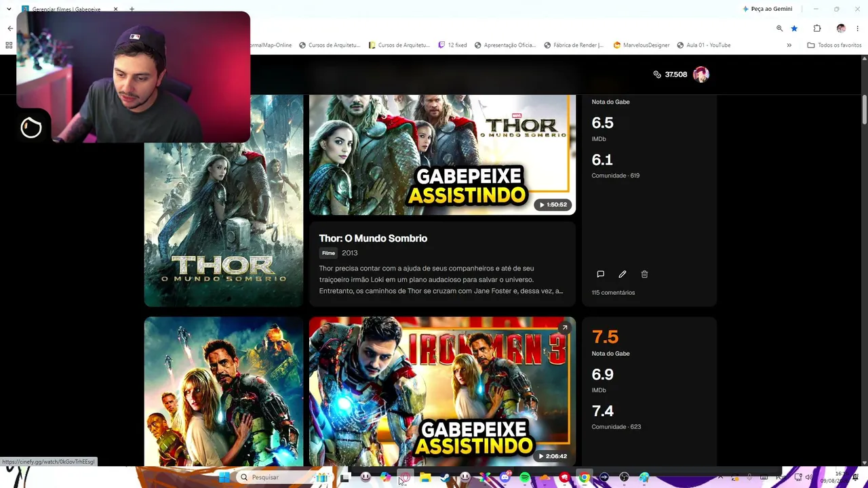Open comments for Thor: O Mundo Sombrio
This screenshot has height=488, width=868.
(600, 274)
